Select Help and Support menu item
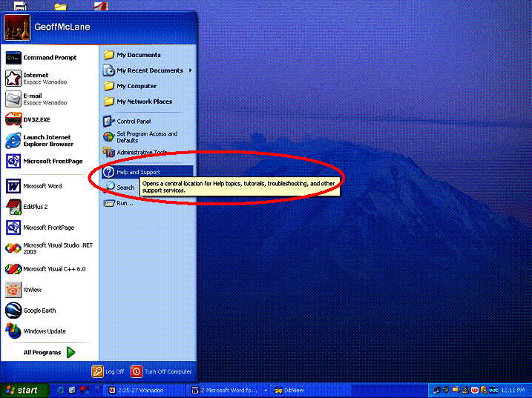This screenshot has width=532, height=398. pos(138,172)
